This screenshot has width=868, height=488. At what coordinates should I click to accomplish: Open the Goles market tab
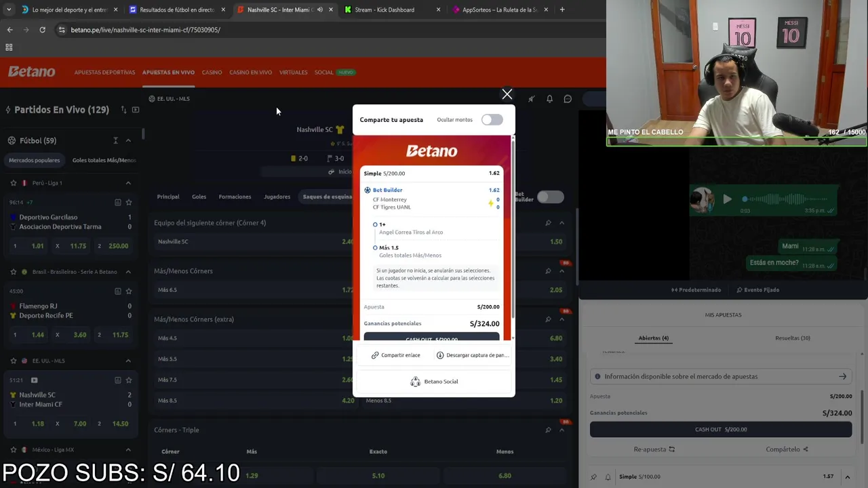pos(199,197)
